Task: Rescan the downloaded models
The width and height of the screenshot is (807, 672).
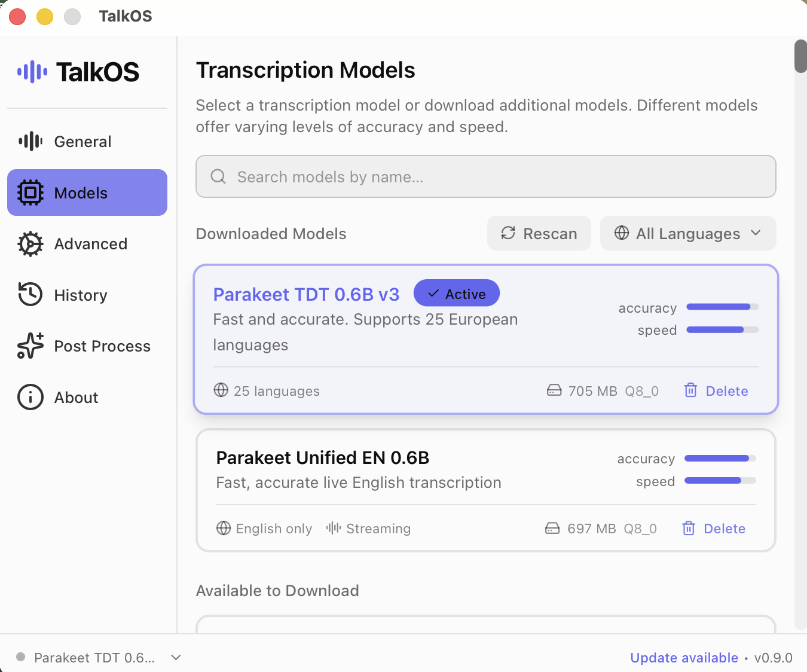Action: coord(539,233)
